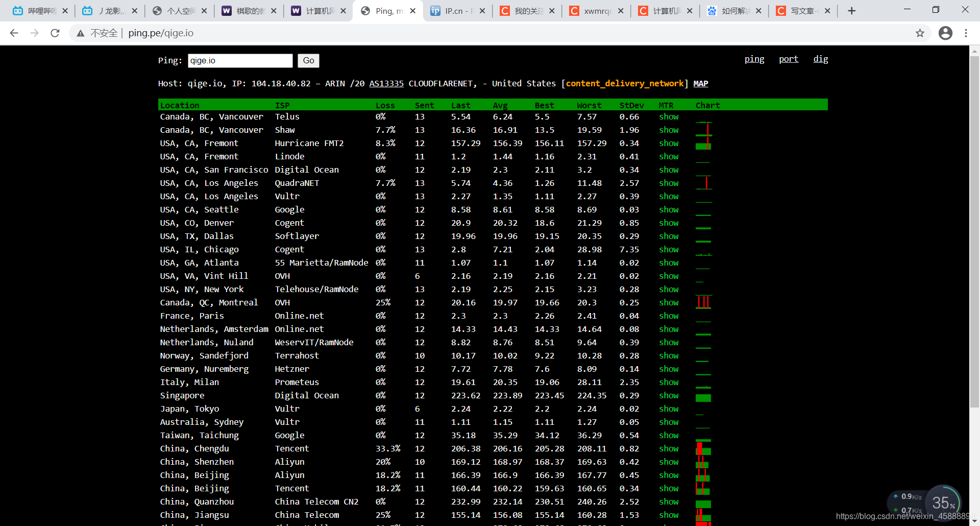
Task: Click the address bar URL
Action: (161, 33)
